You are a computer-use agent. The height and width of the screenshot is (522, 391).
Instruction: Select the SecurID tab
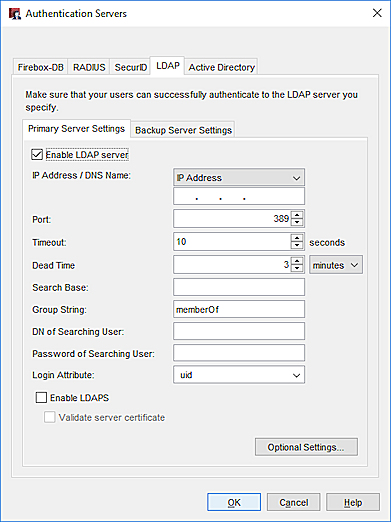130,67
